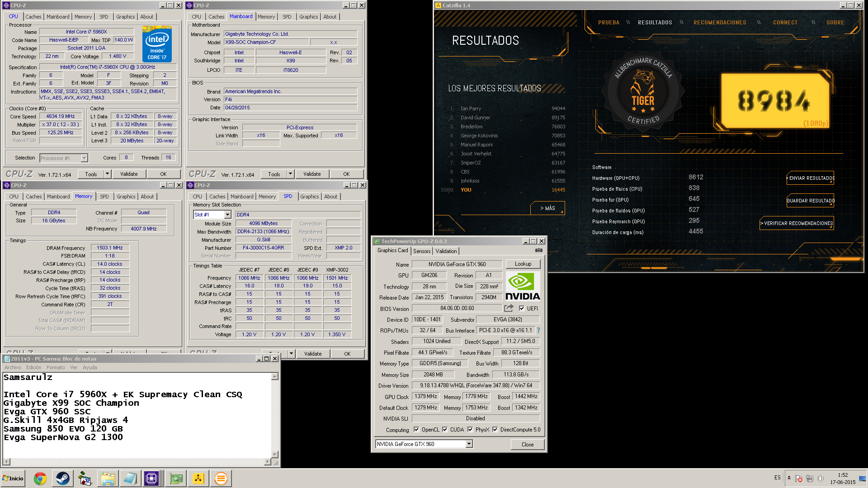This screenshot has width=868, height=488.
Task: Toggle the OpenCL checkbox in GPU-Z
Action: (x=416, y=430)
